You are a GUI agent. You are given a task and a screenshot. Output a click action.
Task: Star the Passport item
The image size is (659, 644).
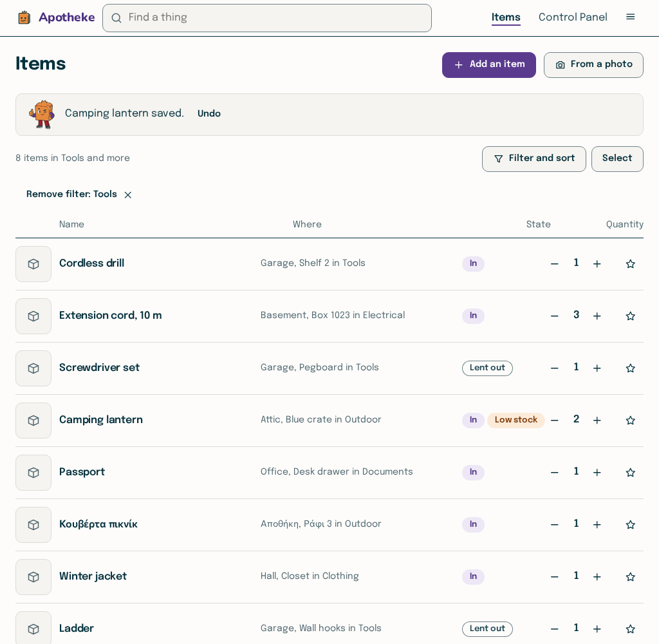tap(630, 473)
